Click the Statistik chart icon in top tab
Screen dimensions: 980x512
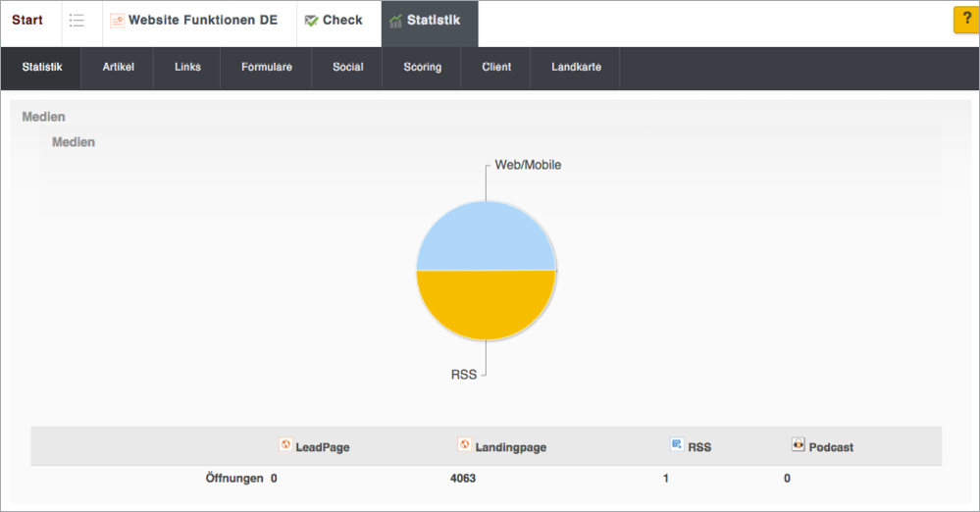[395, 21]
